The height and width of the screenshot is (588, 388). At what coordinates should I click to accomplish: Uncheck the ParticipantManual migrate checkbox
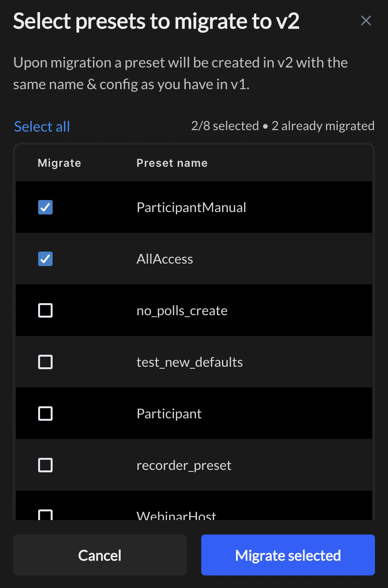45,207
